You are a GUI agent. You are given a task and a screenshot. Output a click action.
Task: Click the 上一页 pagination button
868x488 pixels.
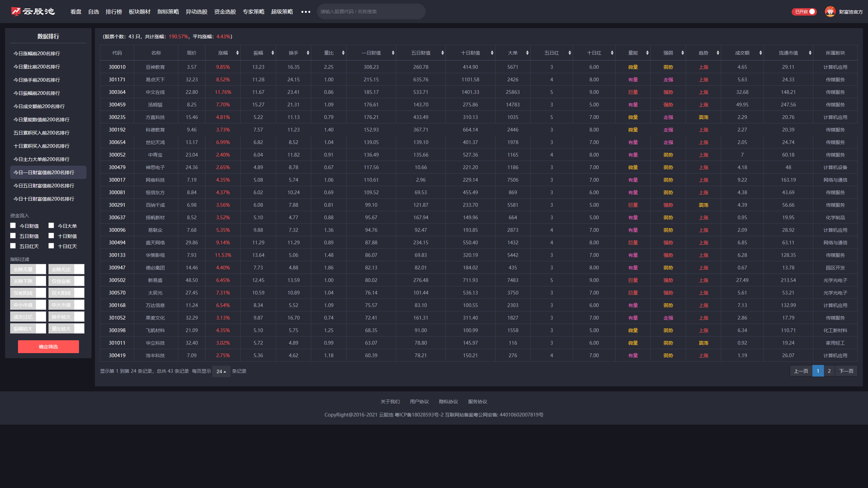pyautogui.click(x=801, y=371)
